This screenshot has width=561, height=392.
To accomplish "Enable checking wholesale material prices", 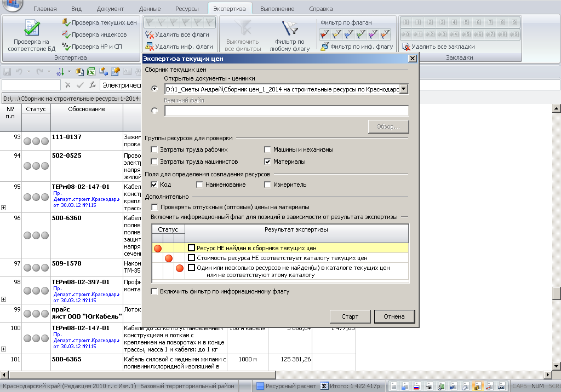I will coord(154,207).
